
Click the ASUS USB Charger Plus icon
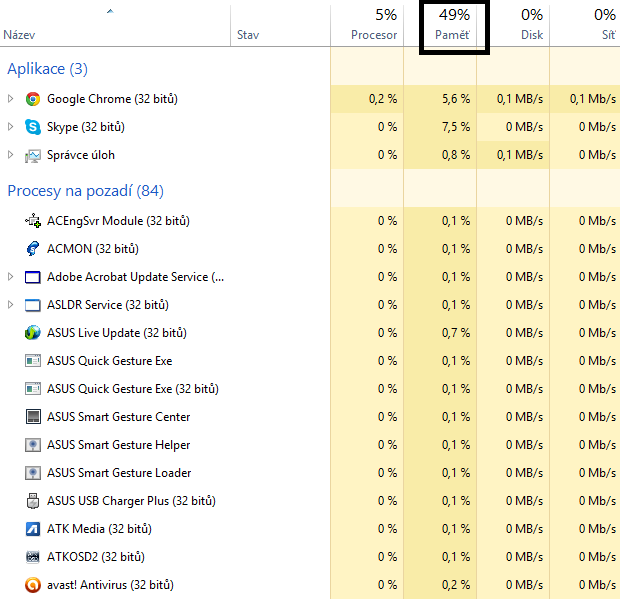click(33, 501)
